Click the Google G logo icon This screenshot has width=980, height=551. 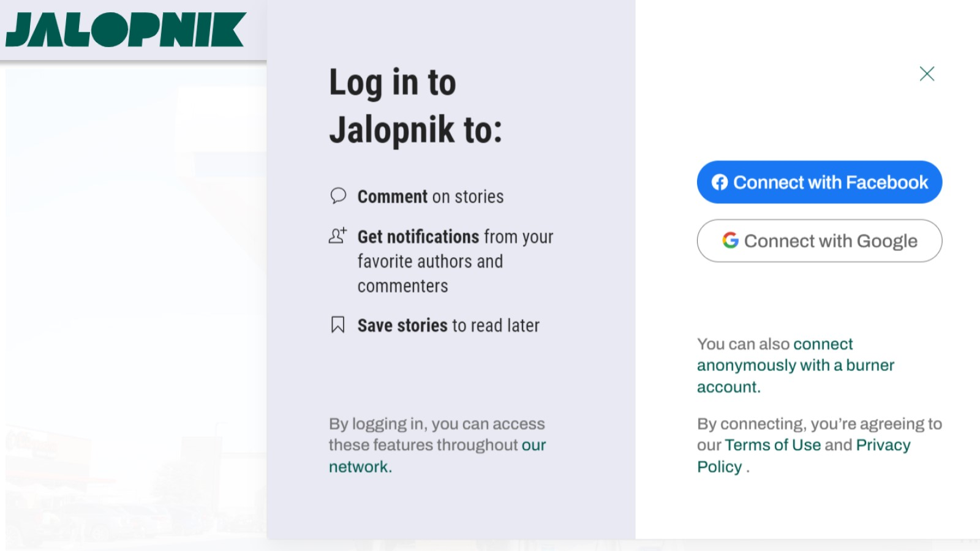point(730,241)
